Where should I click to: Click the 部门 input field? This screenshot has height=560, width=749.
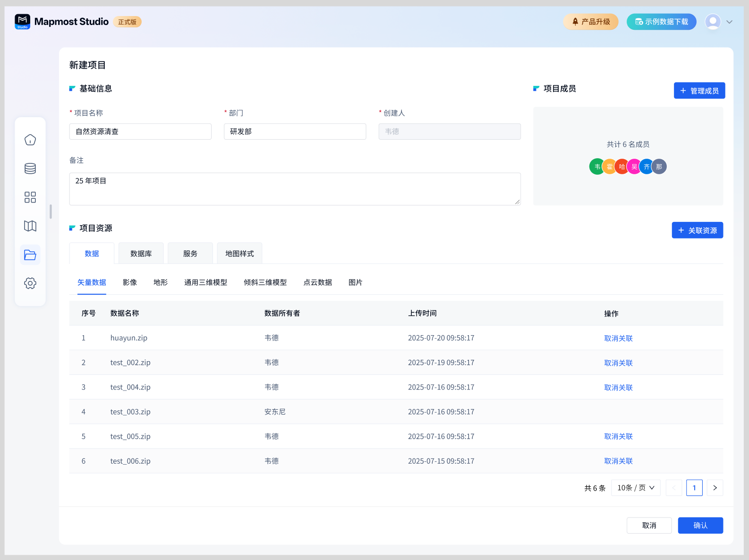(x=295, y=132)
